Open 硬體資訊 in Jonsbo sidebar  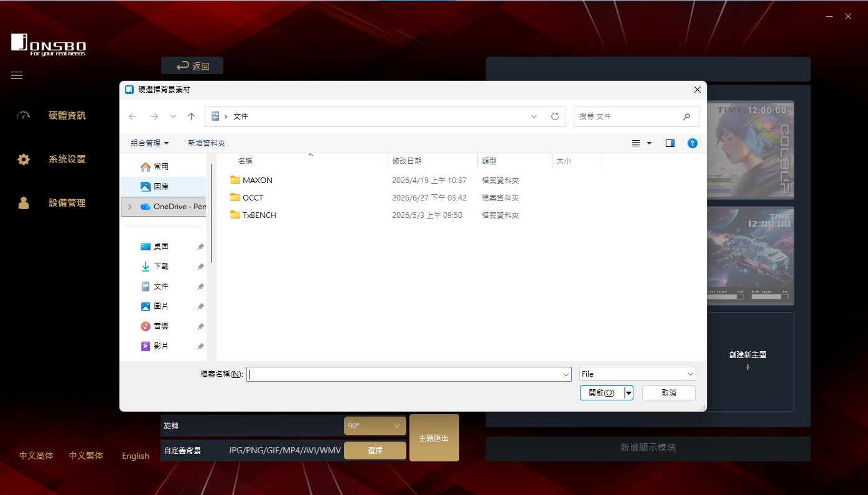[x=67, y=116]
